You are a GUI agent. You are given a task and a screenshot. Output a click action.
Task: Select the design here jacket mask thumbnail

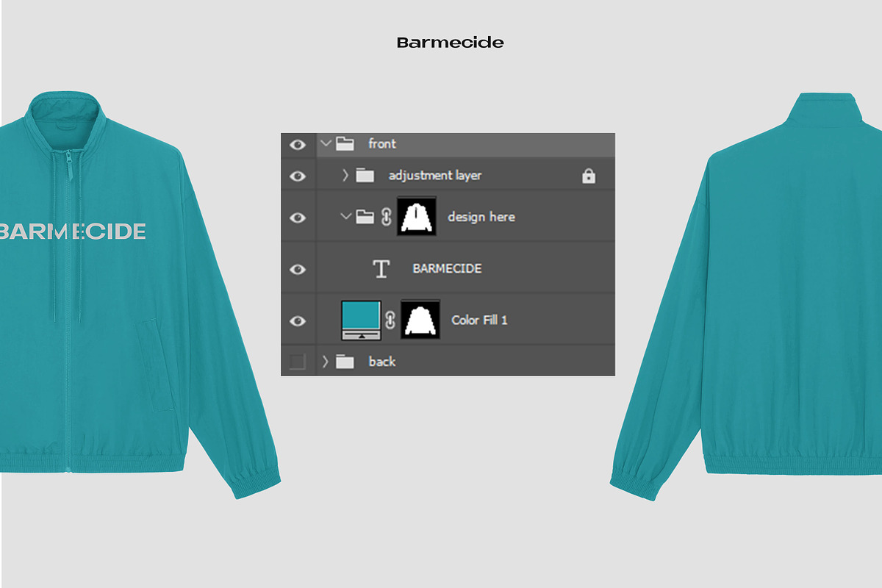point(417,216)
